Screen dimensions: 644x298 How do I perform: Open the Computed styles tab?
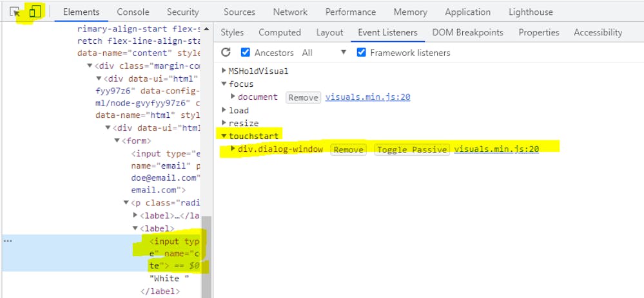(279, 33)
